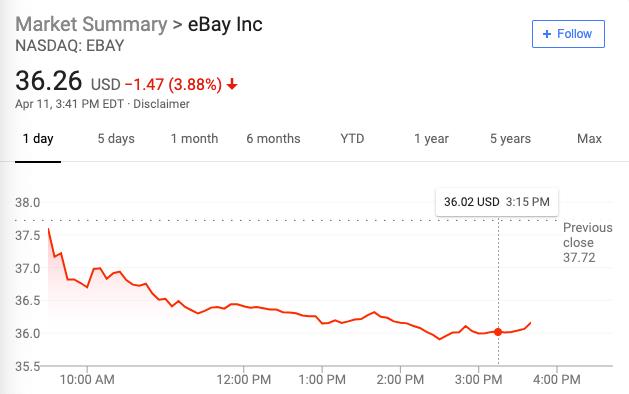Click the plus icon in Follow button
The width and height of the screenshot is (629, 394).
coord(546,34)
